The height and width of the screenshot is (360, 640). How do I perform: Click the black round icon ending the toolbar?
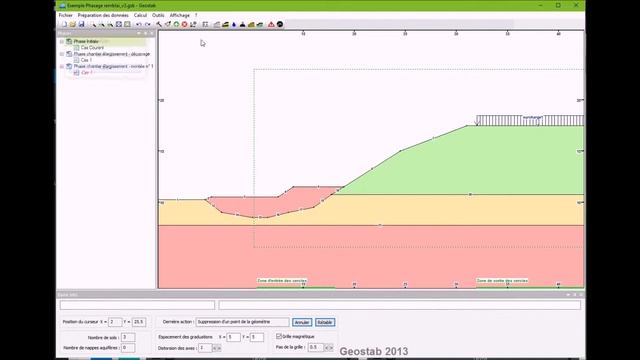coord(280,24)
